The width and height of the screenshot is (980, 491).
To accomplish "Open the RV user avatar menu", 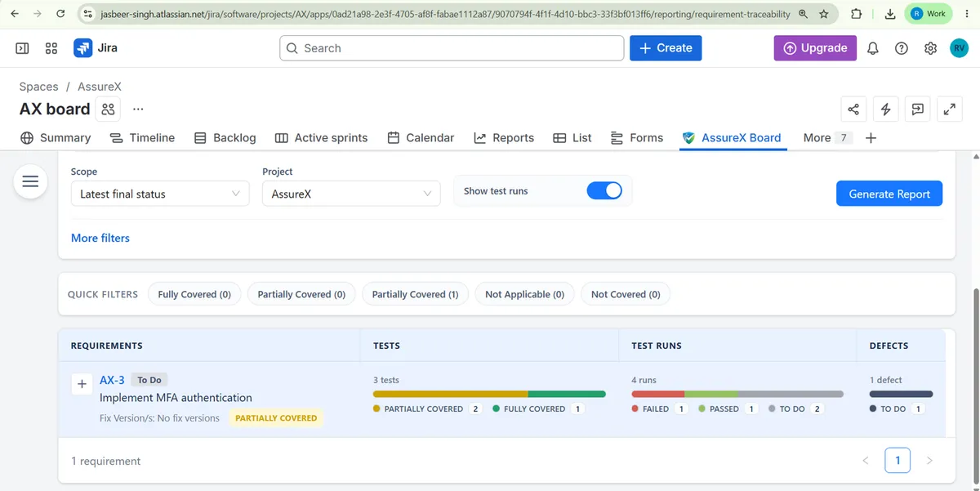I will coord(959,48).
